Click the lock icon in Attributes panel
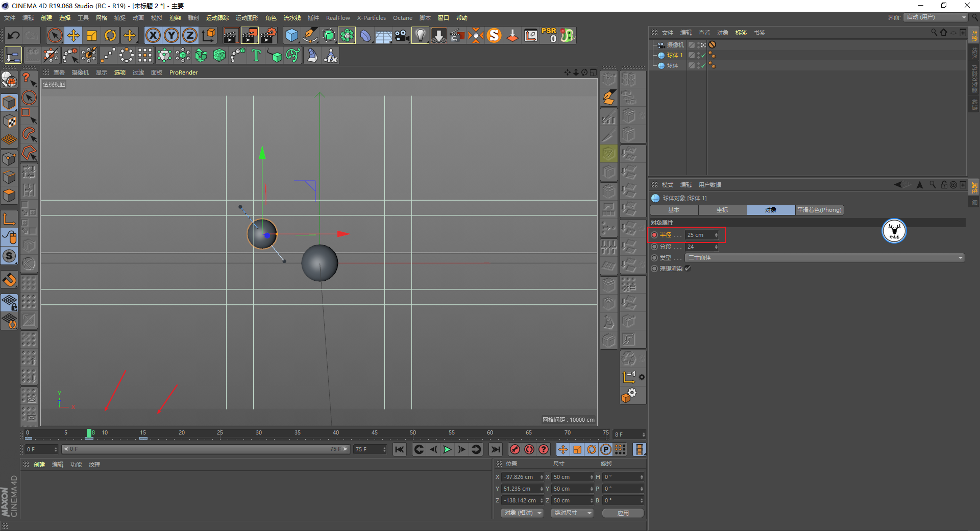 point(944,185)
